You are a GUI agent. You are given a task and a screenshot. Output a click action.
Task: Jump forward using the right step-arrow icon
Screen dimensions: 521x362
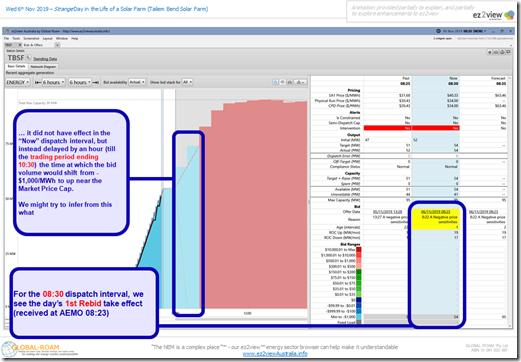96,82
